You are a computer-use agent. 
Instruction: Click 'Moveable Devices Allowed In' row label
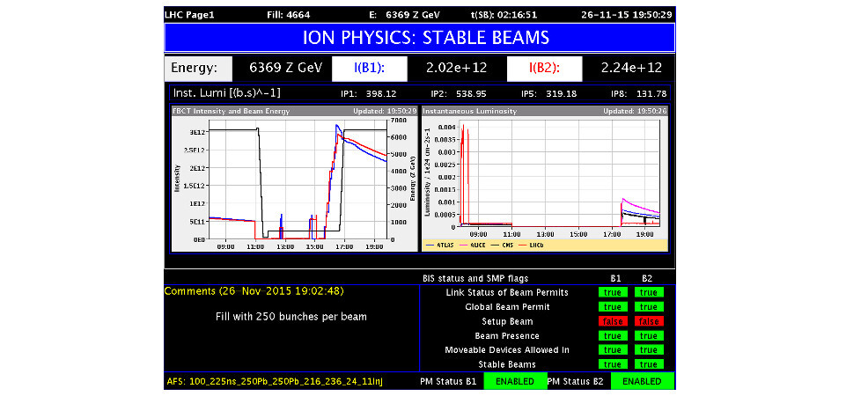[507, 350]
